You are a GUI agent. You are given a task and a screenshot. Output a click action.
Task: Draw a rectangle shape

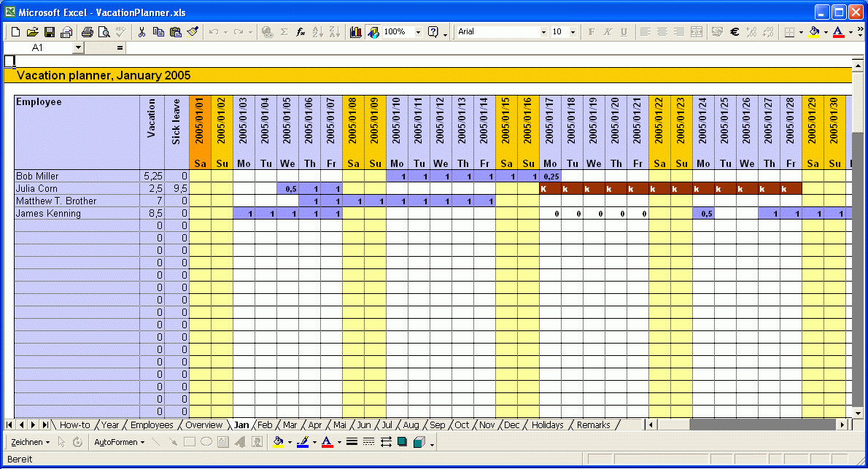tap(190, 442)
